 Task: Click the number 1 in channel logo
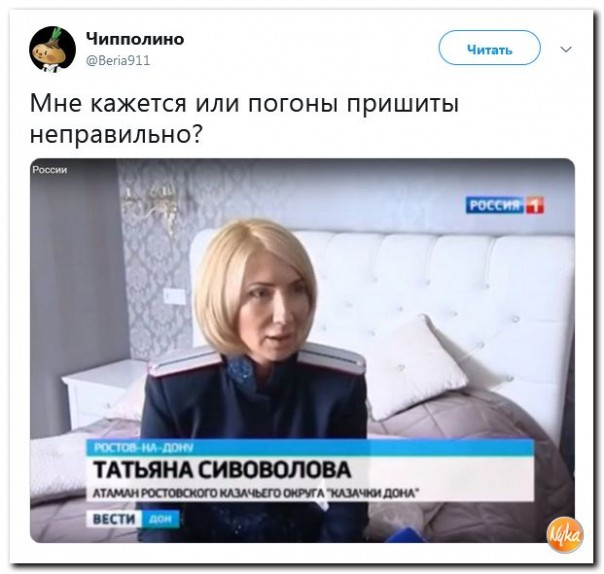click(534, 205)
